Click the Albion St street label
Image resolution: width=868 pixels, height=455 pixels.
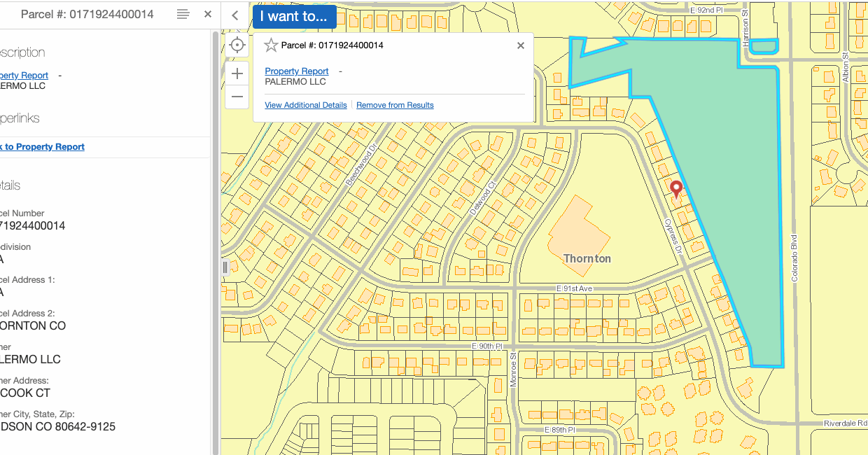tap(846, 68)
